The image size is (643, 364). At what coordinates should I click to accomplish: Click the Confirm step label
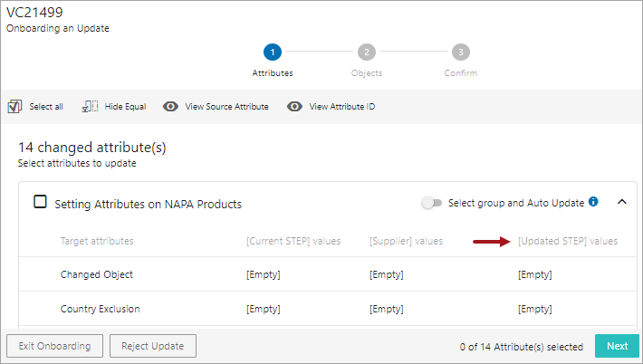click(461, 73)
